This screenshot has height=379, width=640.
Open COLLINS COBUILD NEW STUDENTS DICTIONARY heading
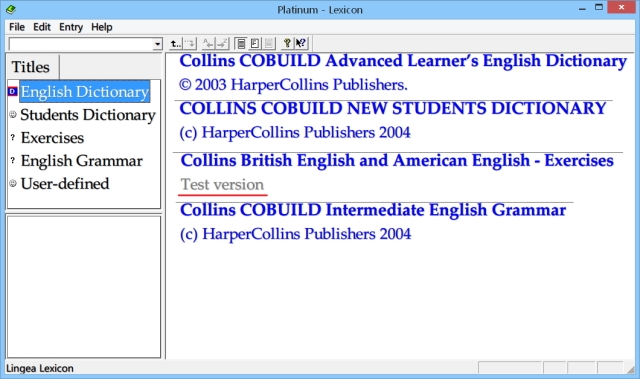[x=393, y=109]
